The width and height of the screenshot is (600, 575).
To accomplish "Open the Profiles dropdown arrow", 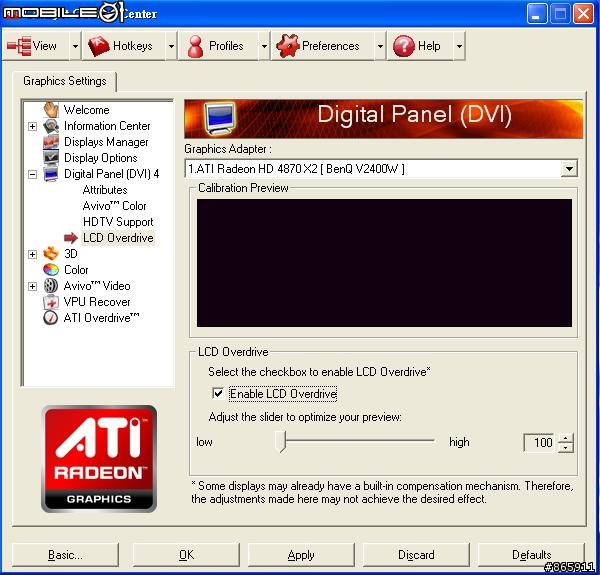I will 264,46.
